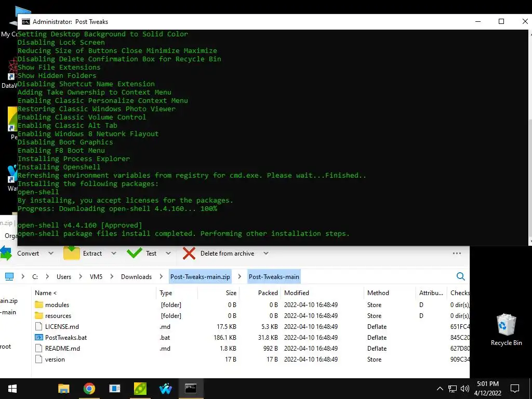Click the Deflate method of README.md
532x399 pixels.
pyautogui.click(x=377, y=349)
